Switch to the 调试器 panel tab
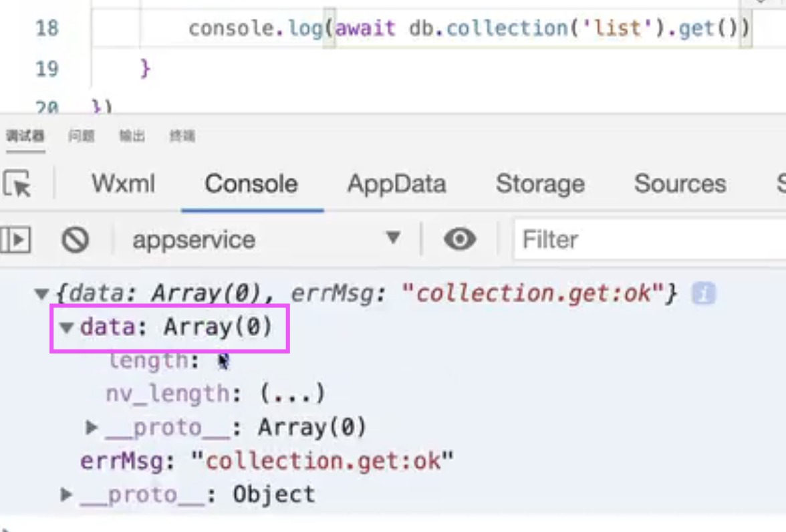The width and height of the screenshot is (786, 532). [25, 136]
